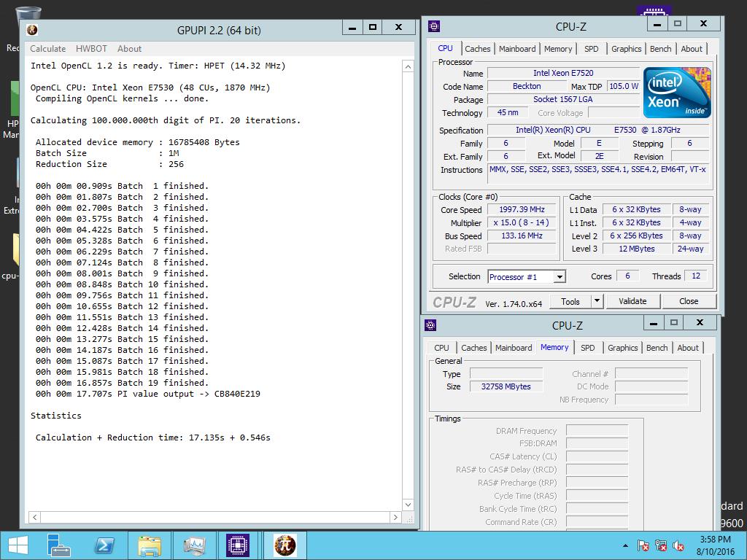The width and height of the screenshot is (747, 560).
Task: Click the taskbar clock showing 3:58 PM
Action: click(x=715, y=545)
